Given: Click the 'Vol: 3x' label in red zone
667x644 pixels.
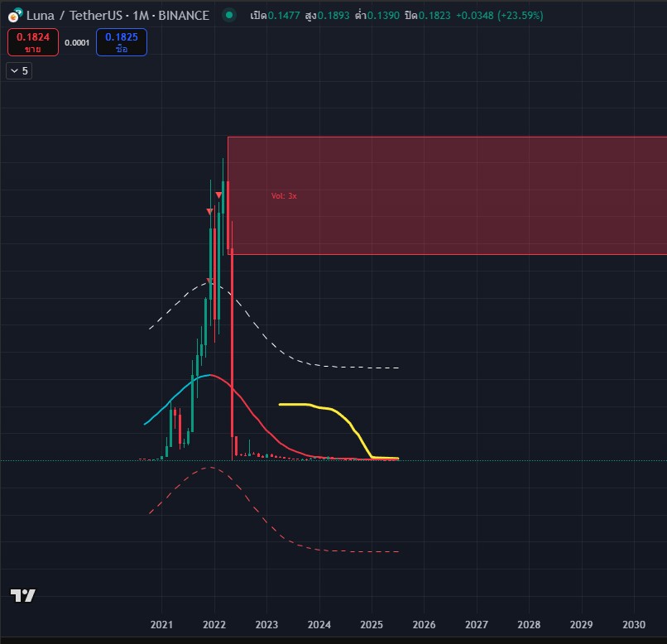Looking at the screenshot, I should tap(284, 195).
